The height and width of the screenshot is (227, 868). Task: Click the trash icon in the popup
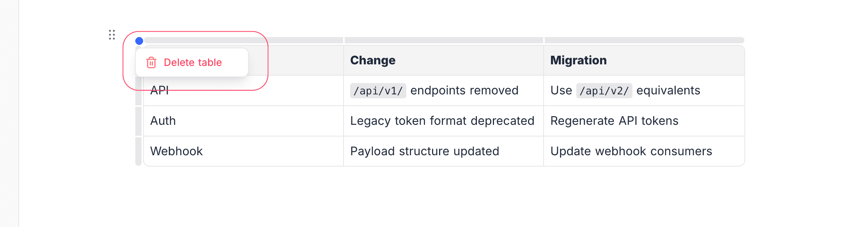pos(151,62)
